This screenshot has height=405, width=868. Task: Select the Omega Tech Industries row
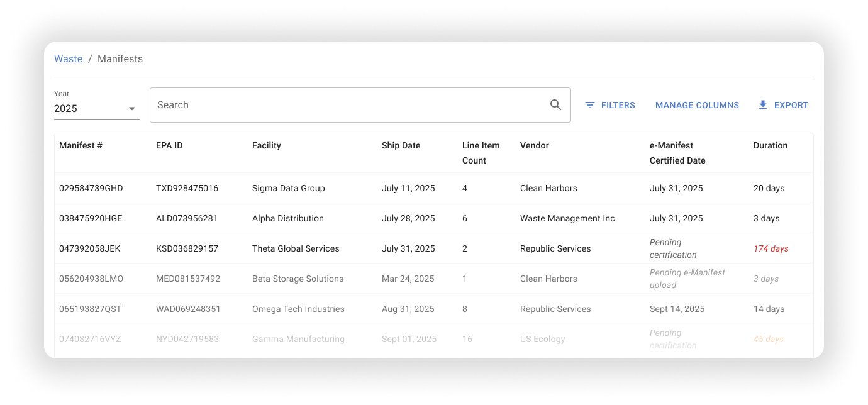click(298, 309)
